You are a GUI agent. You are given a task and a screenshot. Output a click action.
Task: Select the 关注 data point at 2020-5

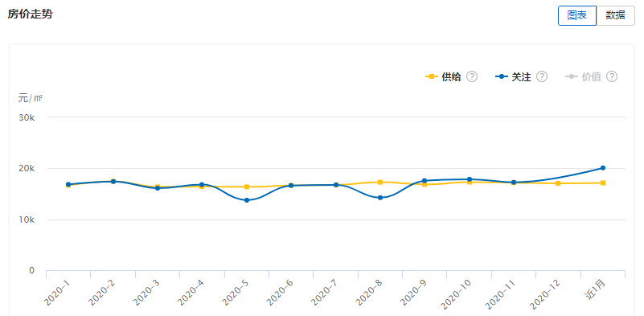247,200
